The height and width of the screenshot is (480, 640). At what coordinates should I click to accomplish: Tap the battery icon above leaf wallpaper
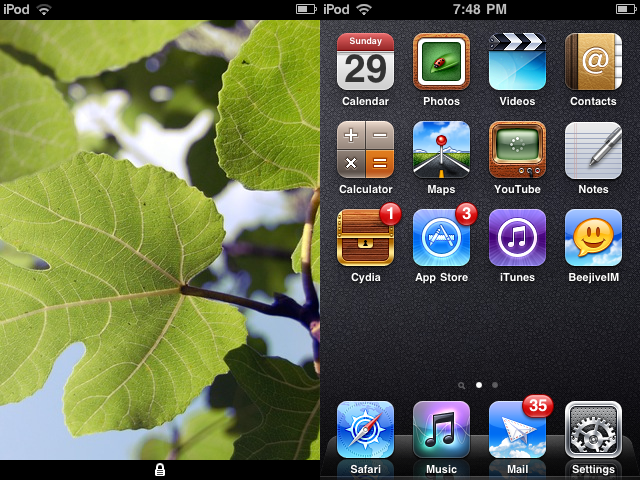point(306,9)
